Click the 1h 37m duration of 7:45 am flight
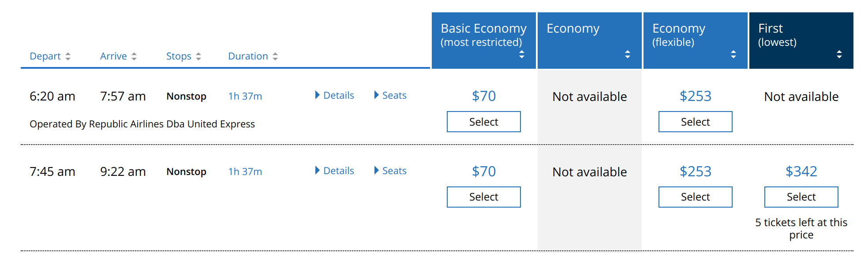The height and width of the screenshot is (253, 868). click(x=245, y=171)
